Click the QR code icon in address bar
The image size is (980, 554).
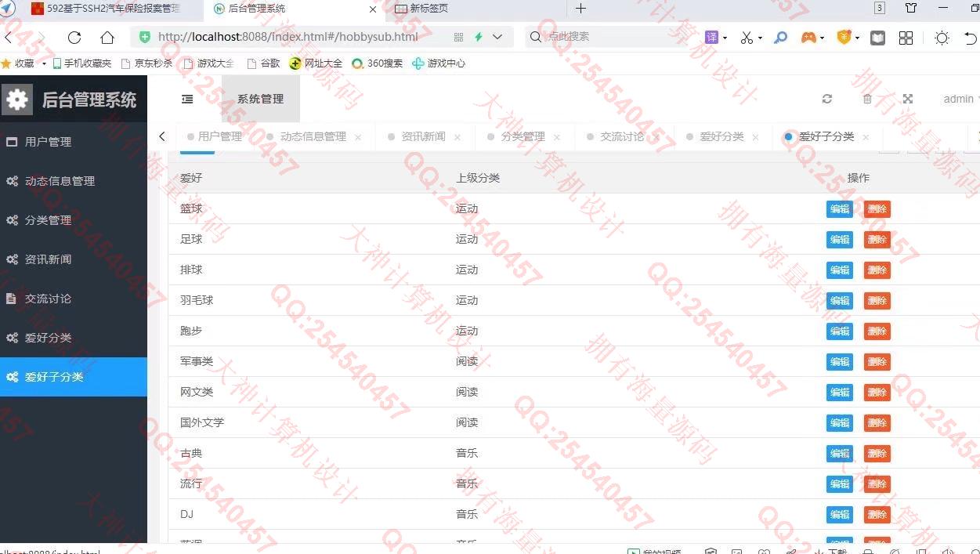459,37
